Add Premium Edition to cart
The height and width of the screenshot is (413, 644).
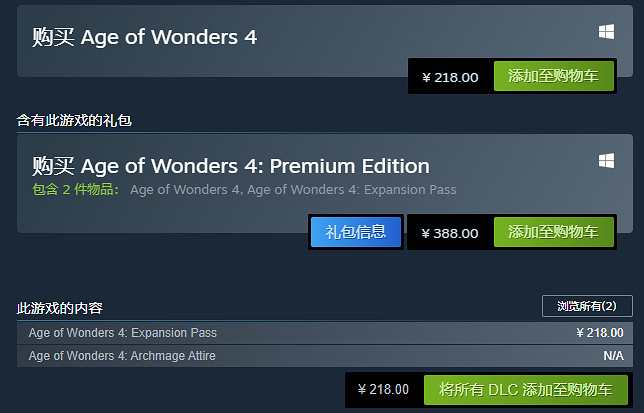(553, 232)
